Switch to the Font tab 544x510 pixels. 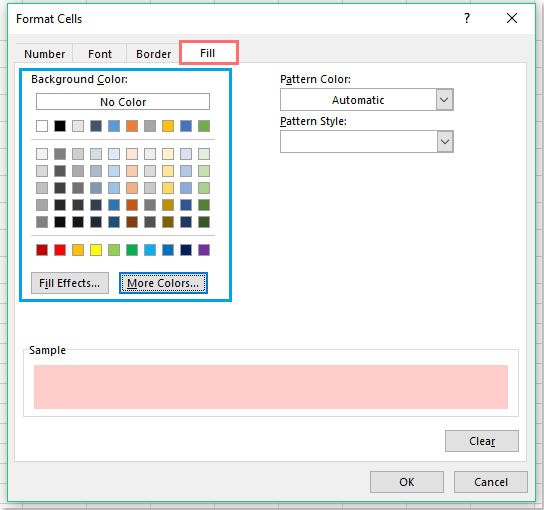point(100,54)
